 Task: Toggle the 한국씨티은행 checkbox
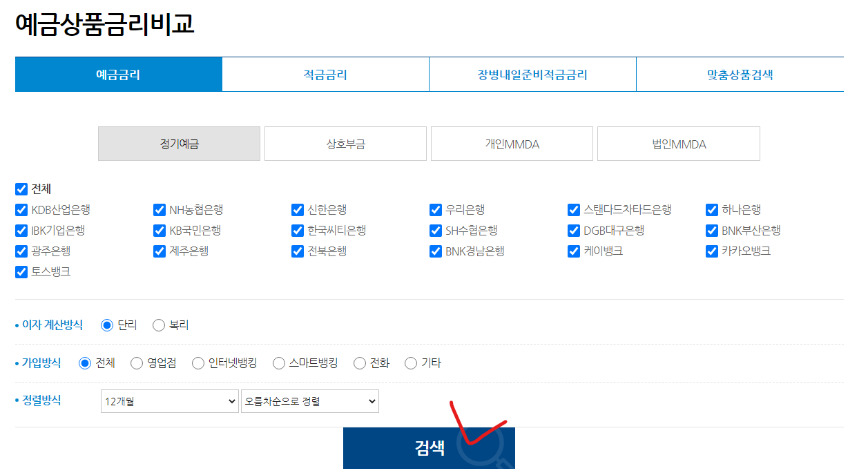(298, 231)
